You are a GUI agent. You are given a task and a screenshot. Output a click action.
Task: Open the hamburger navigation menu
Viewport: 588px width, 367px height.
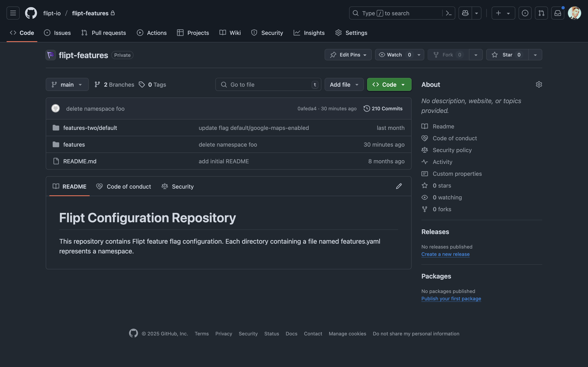click(x=13, y=13)
